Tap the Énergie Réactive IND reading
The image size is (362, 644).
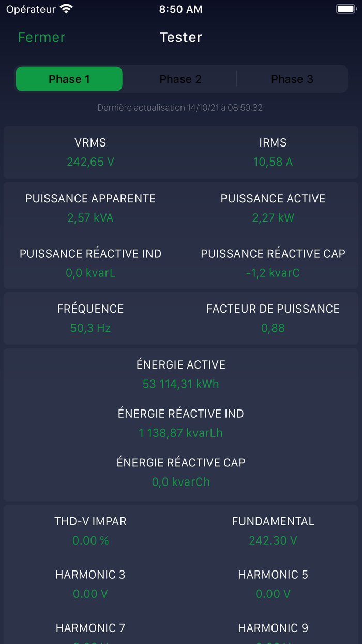(x=181, y=433)
